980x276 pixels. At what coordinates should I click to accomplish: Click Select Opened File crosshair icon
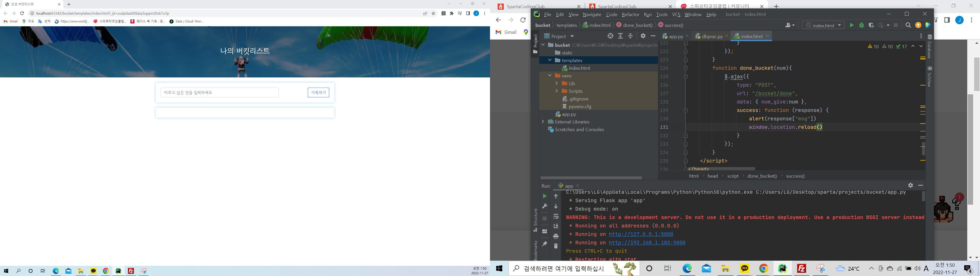click(x=610, y=36)
